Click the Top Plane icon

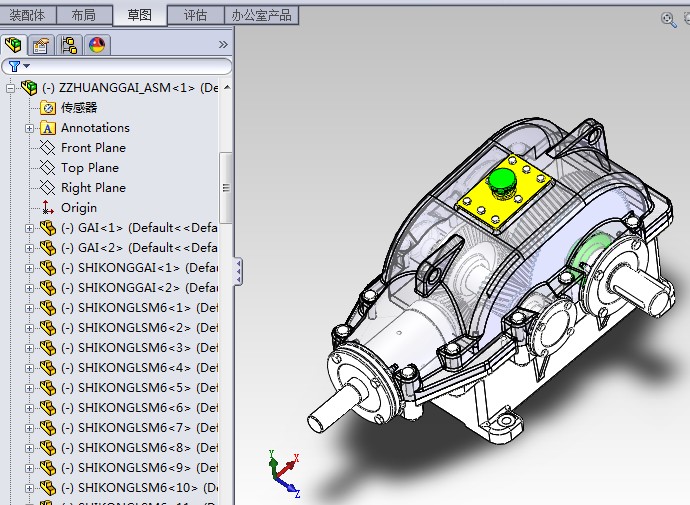[48, 168]
